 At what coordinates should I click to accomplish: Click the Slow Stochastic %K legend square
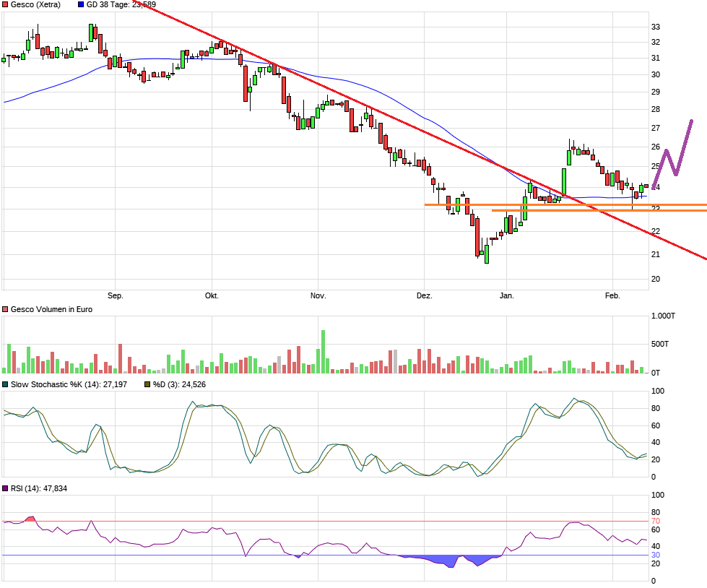5,384
